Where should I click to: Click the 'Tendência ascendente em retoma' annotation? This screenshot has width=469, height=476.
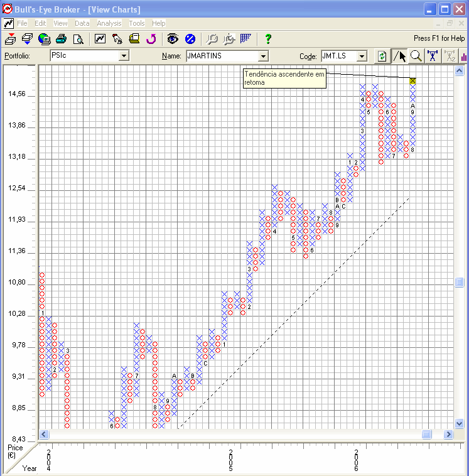284,78
